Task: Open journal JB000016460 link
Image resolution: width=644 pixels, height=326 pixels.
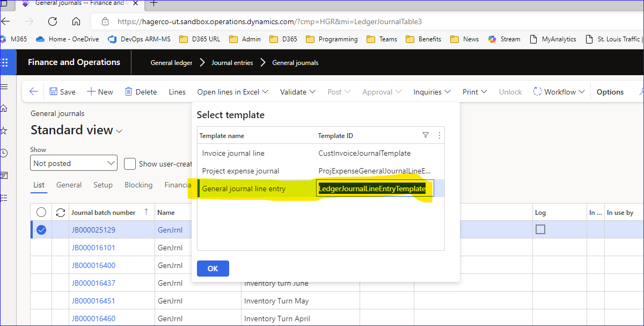Action: pos(93,318)
